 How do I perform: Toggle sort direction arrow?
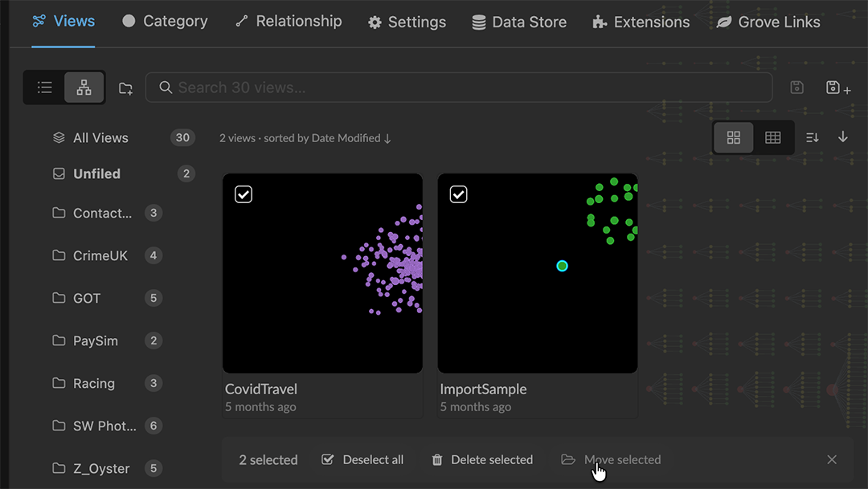[842, 137]
